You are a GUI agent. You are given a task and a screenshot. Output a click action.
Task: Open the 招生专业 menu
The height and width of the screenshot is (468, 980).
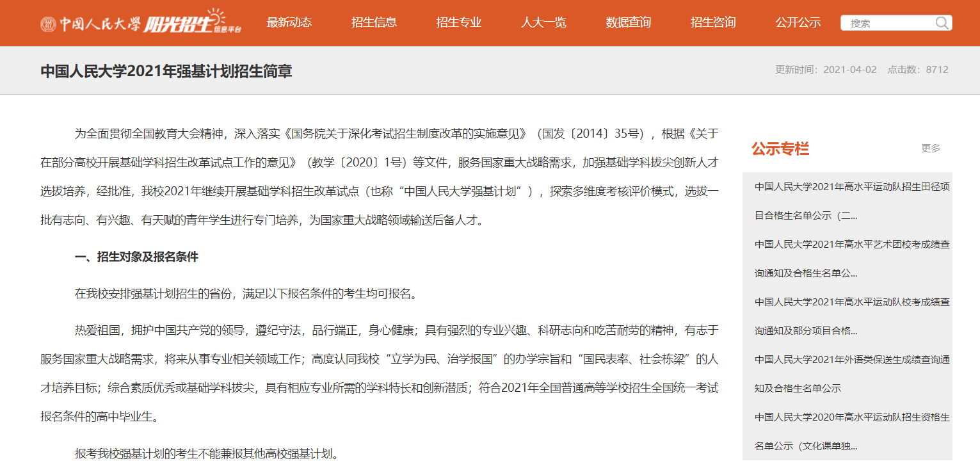pyautogui.click(x=459, y=22)
